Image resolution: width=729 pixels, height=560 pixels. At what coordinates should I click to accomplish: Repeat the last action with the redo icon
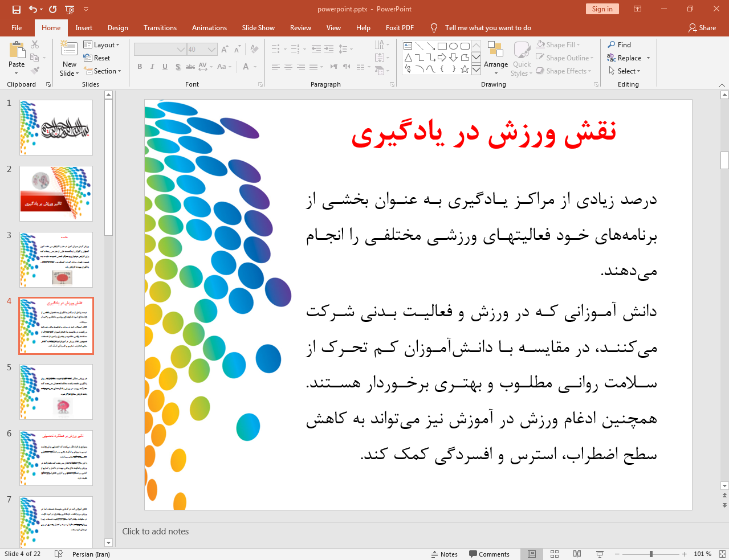[52, 9]
